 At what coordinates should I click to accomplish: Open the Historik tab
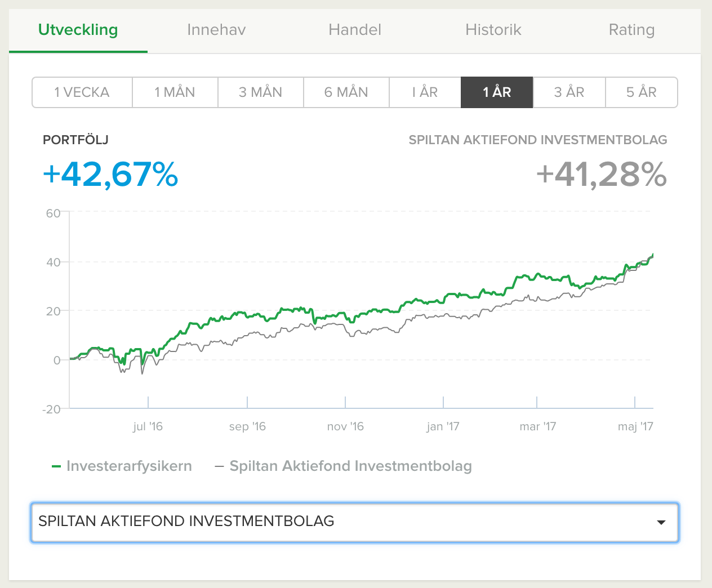[x=493, y=30]
